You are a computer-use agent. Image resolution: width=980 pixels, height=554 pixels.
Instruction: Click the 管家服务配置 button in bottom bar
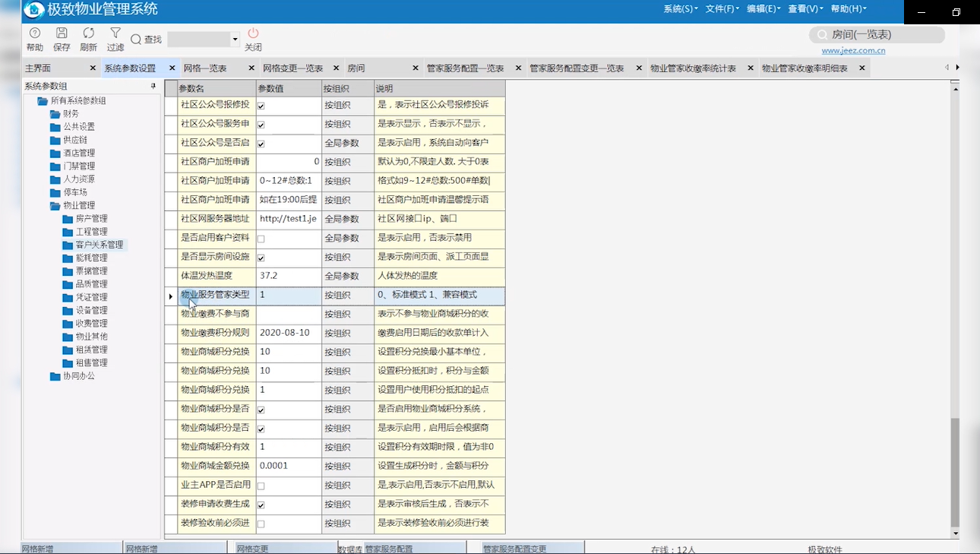pos(414,548)
